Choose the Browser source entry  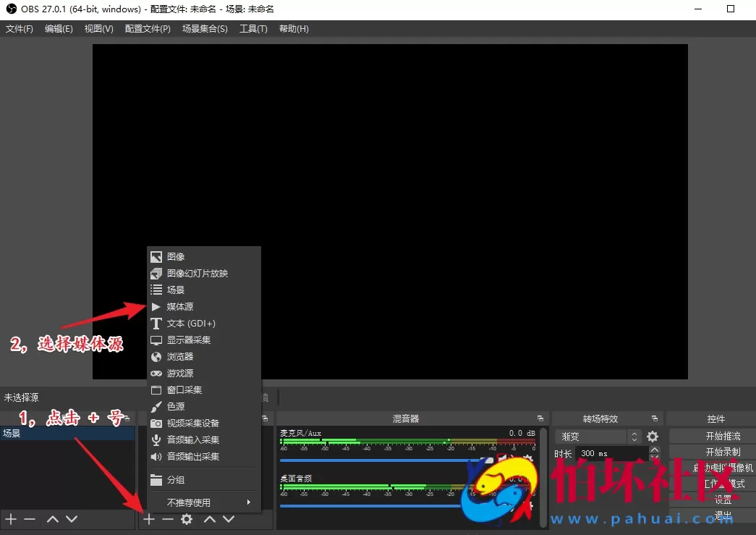(179, 357)
